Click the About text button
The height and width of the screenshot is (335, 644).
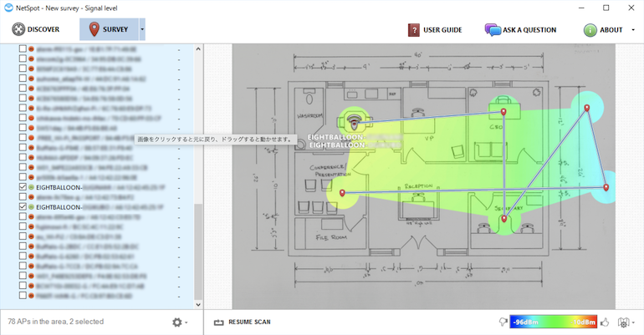pos(611,30)
